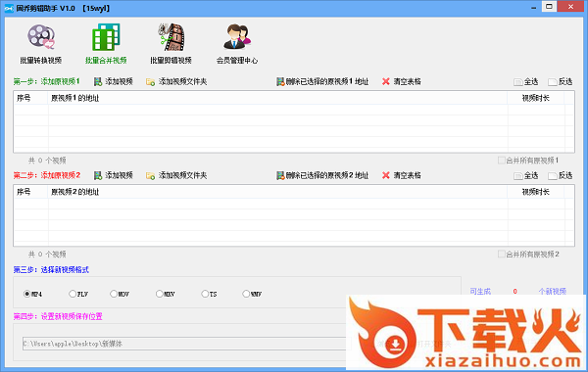Viewport: 588px width, 372px height.
Task: Click red X 清空表格 in step one
Action: tap(386, 81)
